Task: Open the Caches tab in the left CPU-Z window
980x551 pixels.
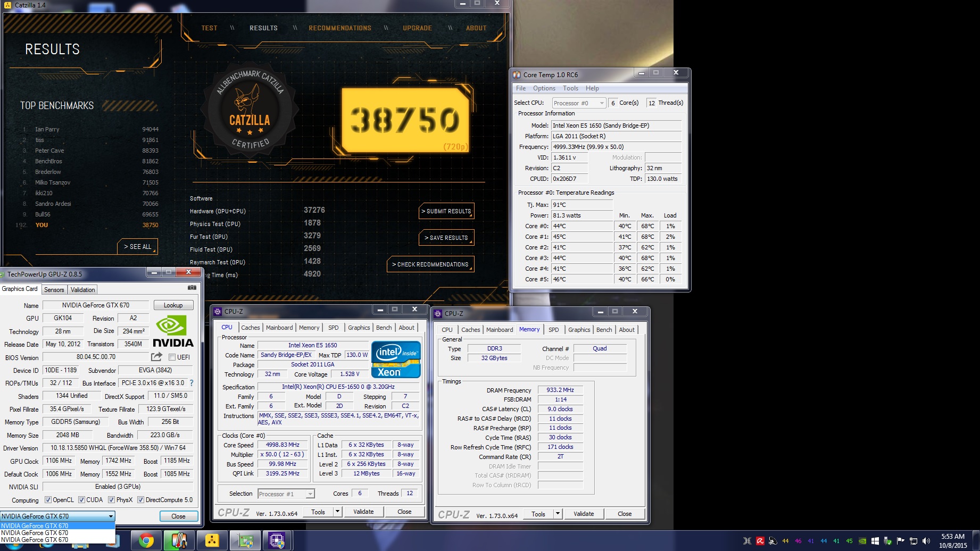Action: [x=250, y=328]
